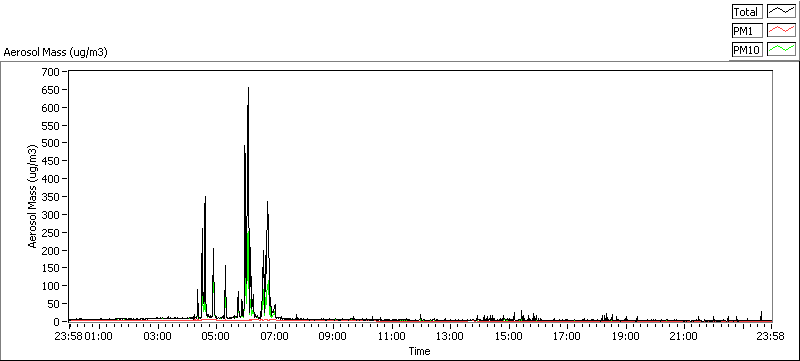Click the x-axis time 11:00
The height and width of the screenshot is (361, 800).
pyautogui.click(x=391, y=336)
